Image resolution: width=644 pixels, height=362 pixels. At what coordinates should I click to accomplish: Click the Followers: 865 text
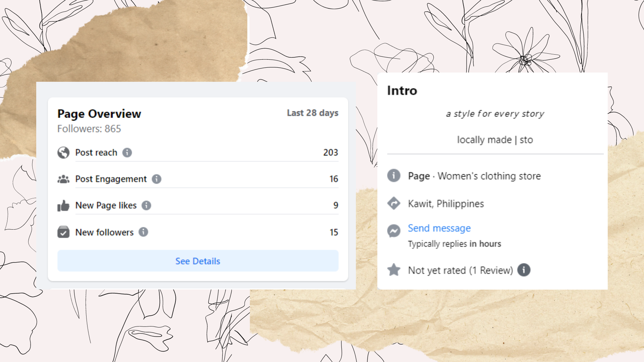pyautogui.click(x=89, y=129)
